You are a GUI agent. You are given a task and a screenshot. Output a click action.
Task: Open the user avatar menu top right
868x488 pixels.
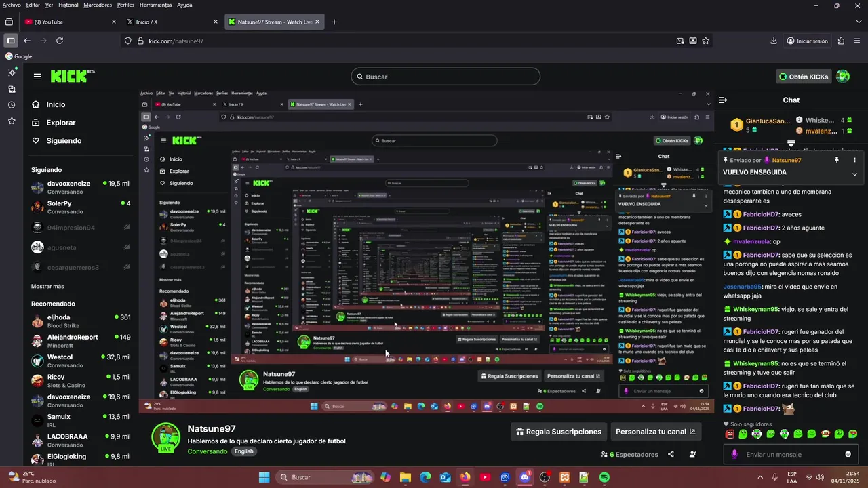(843, 77)
